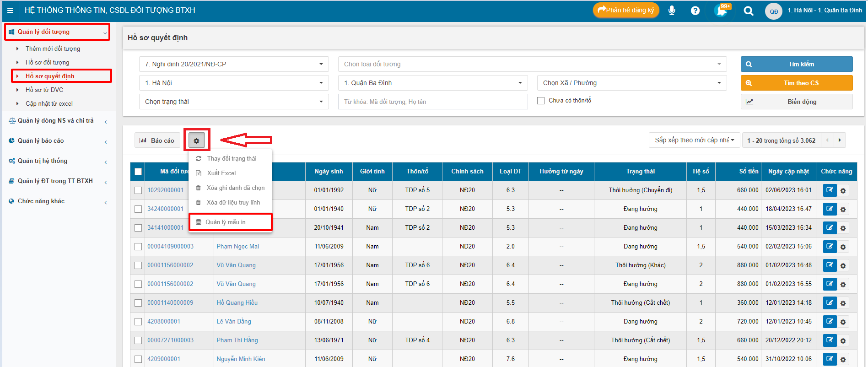
Task: Click the search magnifier icon in header
Action: click(748, 11)
